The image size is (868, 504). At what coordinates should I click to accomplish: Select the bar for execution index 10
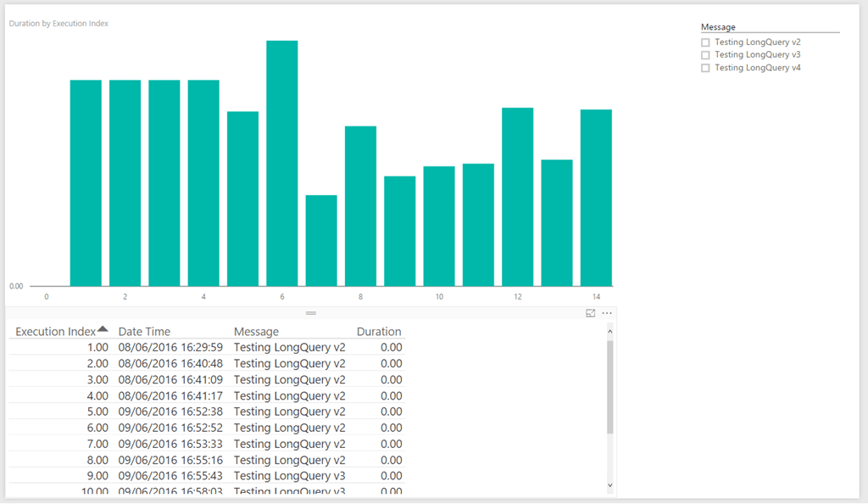440,227
